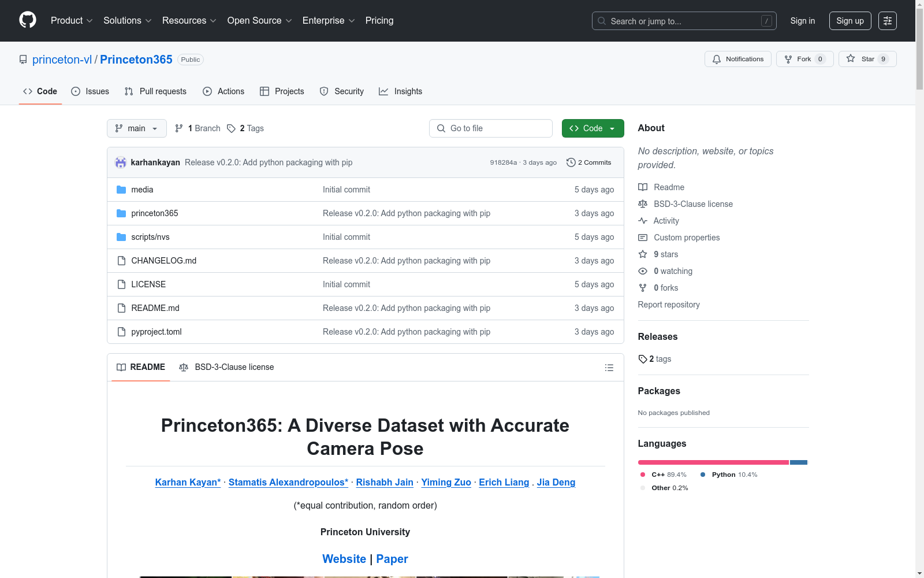Click the Notifications bell button
Screen dimensions: 924x578
tap(737, 59)
